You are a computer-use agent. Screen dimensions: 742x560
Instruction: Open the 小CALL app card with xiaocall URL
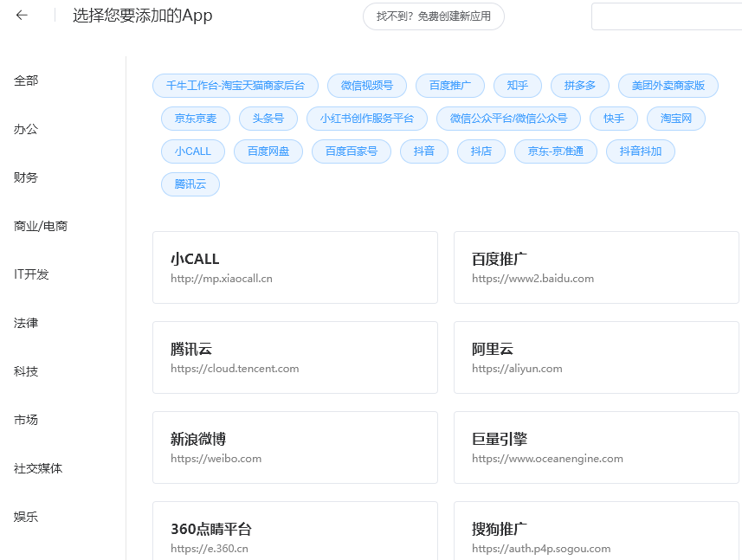[295, 267]
